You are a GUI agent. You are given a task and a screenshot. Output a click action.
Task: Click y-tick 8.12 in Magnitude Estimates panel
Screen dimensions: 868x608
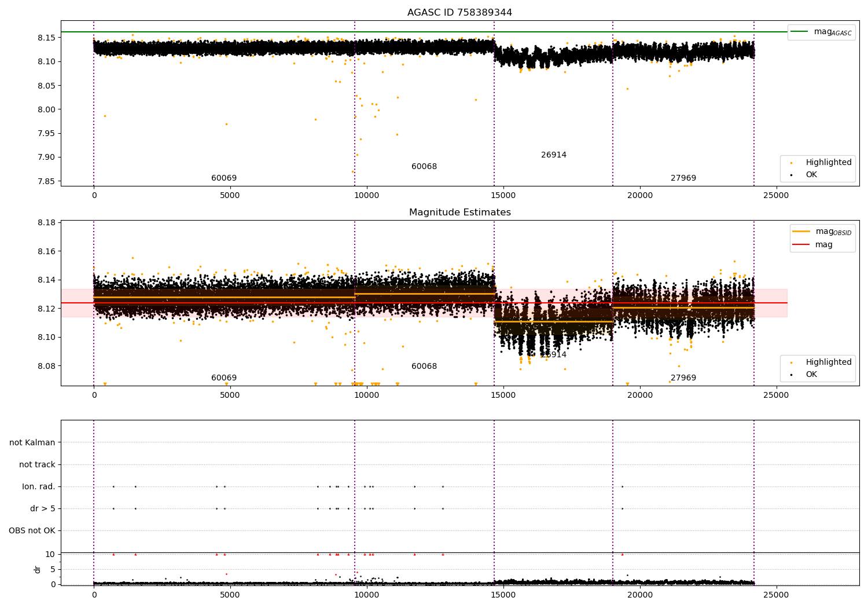tap(46, 309)
